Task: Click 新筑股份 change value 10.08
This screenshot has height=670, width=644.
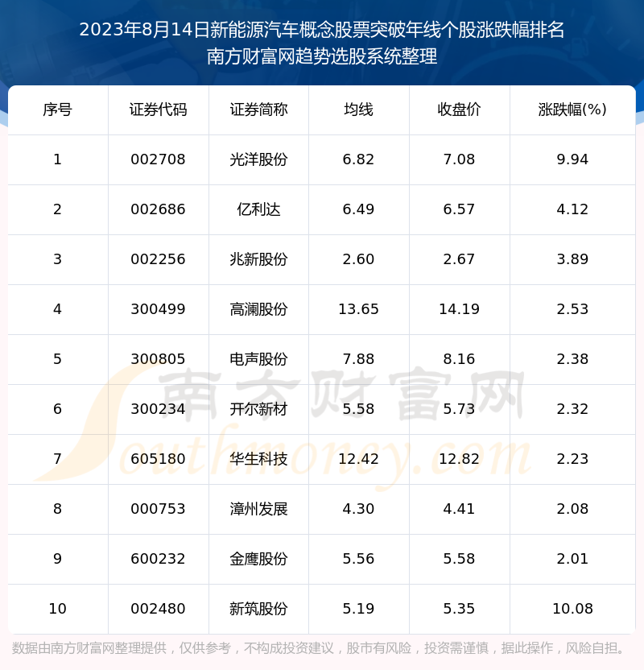Action: pos(572,610)
